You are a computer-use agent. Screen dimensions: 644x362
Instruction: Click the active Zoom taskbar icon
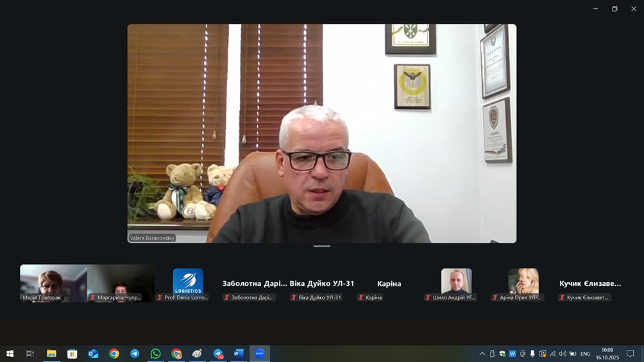[x=260, y=354]
